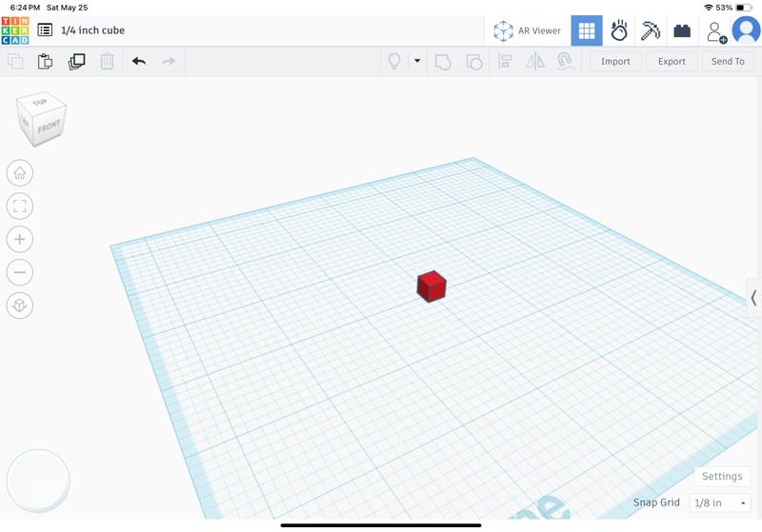
Task: Click the invite collaborators person icon
Action: (x=716, y=32)
